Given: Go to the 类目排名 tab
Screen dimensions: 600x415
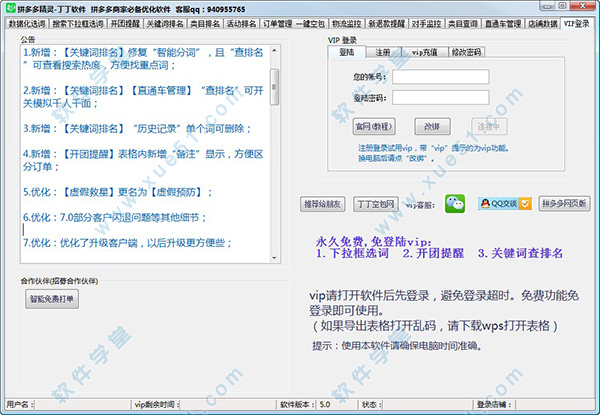Looking at the screenshot, I should pyautogui.click(x=205, y=24).
